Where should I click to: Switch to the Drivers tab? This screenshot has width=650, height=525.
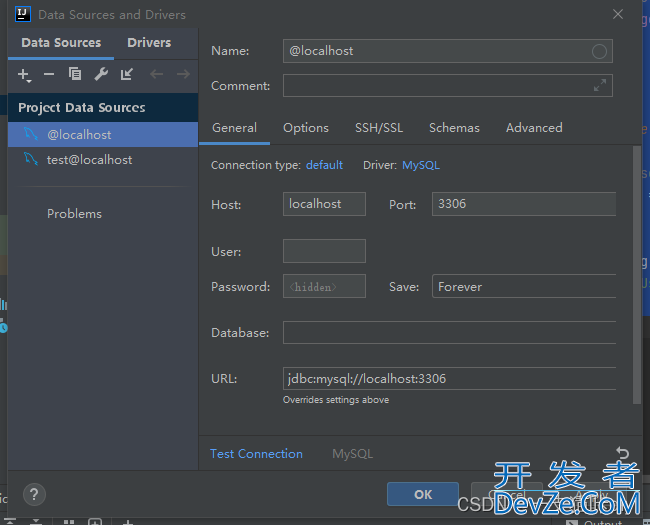pyautogui.click(x=149, y=43)
